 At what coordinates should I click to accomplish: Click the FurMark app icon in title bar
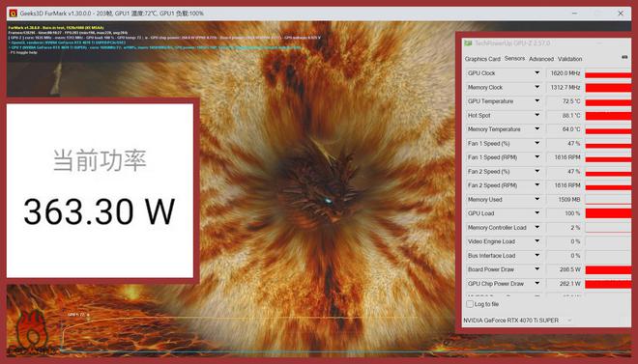tap(13, 14)
